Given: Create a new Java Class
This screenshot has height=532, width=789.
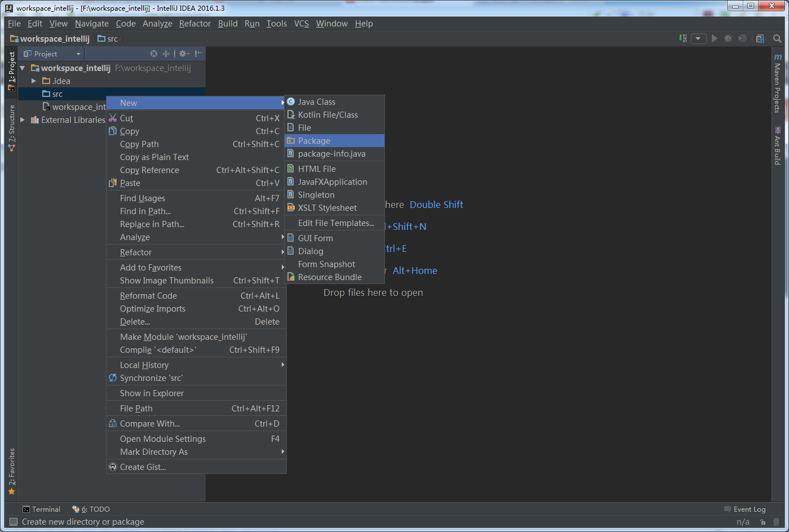Looking at the screenshot, I should click(335, 102).
